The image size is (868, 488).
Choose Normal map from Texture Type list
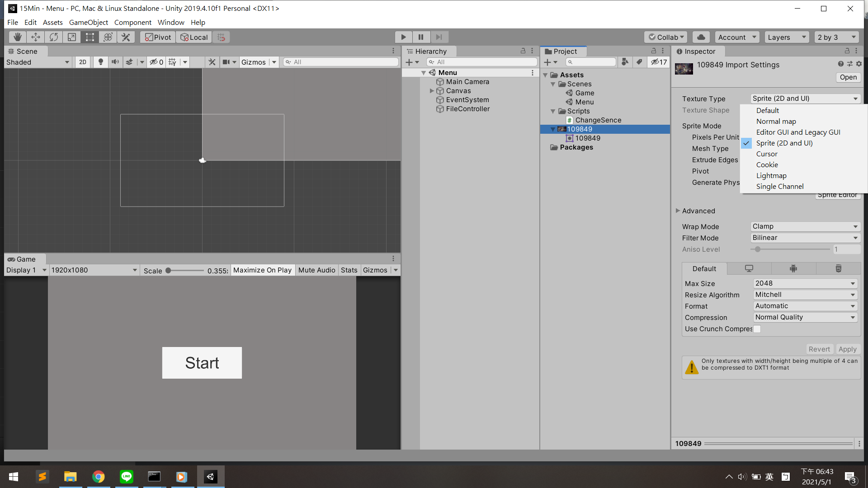point(776,121)
